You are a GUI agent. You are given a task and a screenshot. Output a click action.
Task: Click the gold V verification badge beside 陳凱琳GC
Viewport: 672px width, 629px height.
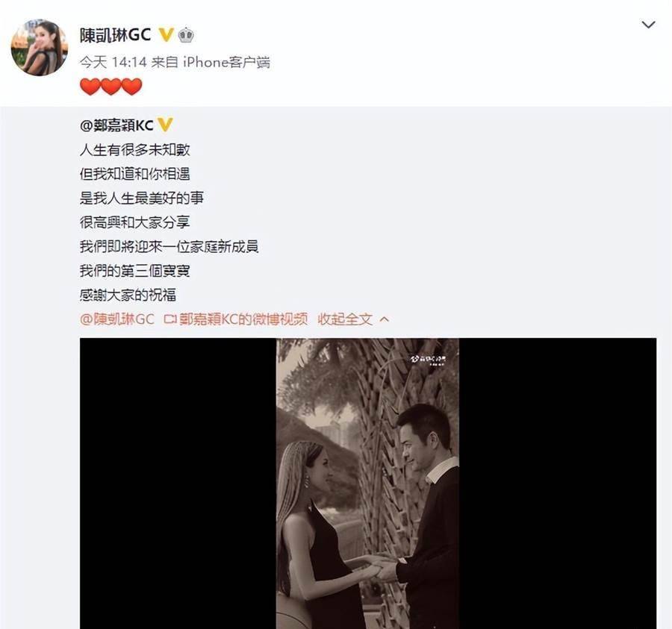(x=166, y=34)
